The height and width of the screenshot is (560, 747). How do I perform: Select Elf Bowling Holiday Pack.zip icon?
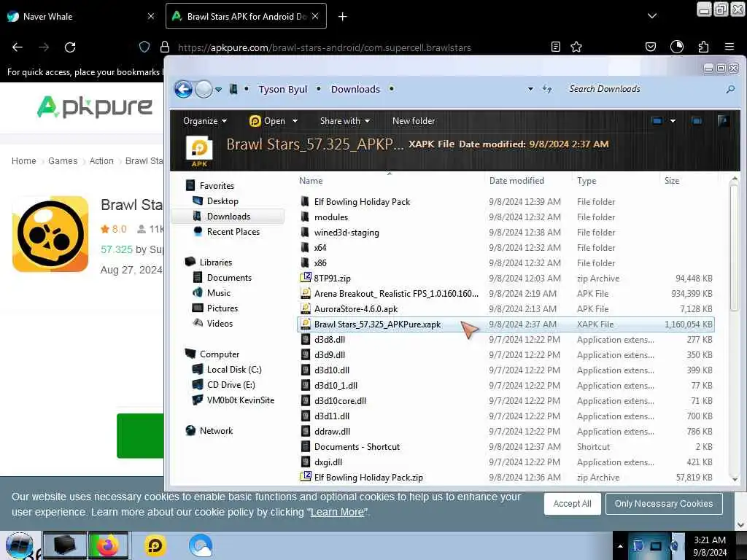point(306,477)
